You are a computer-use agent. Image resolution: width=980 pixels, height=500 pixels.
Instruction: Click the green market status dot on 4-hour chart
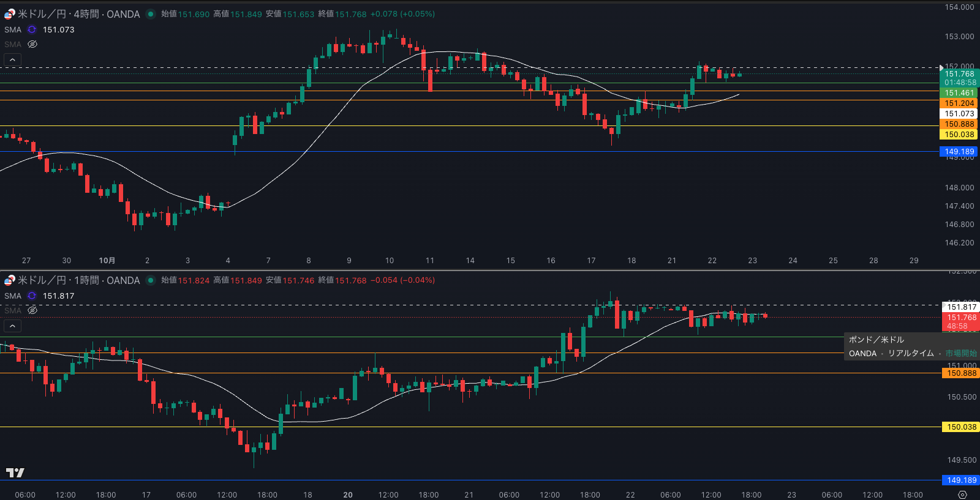point(151,14)
